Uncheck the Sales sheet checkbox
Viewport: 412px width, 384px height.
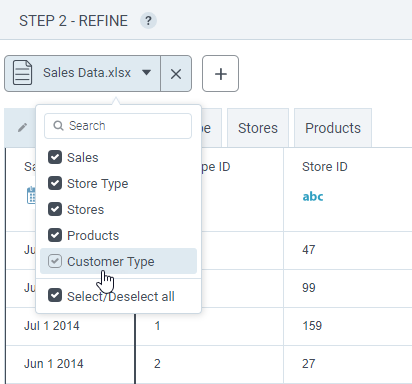(55, 157)
